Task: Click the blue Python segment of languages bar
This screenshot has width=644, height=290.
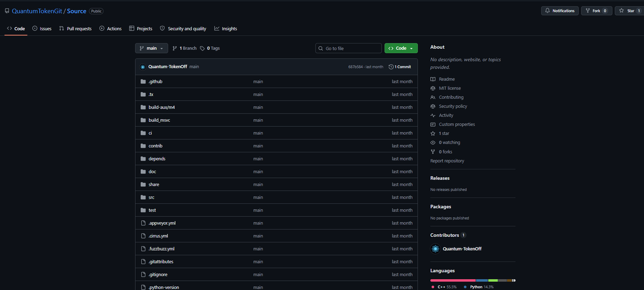Action: click(482, 280)
